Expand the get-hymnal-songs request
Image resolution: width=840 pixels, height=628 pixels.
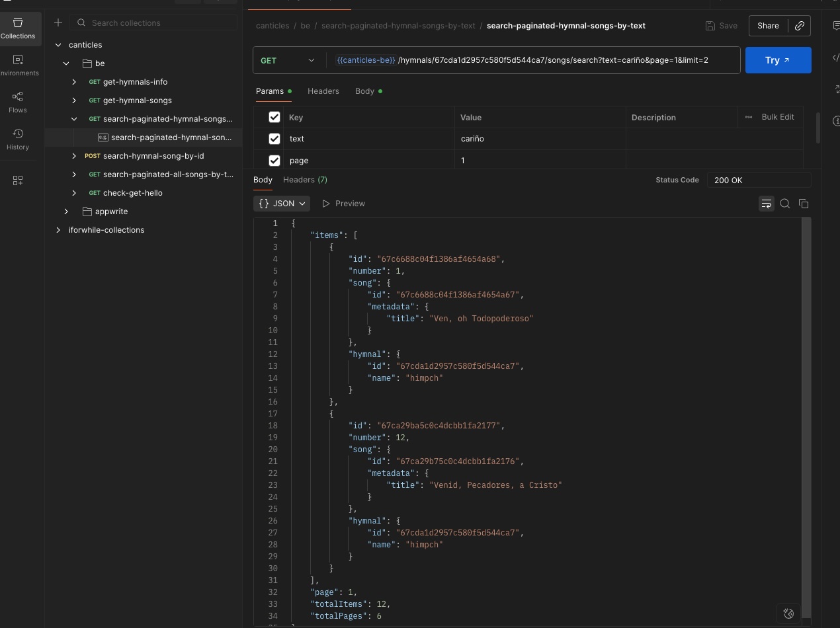tap(74, 100)
